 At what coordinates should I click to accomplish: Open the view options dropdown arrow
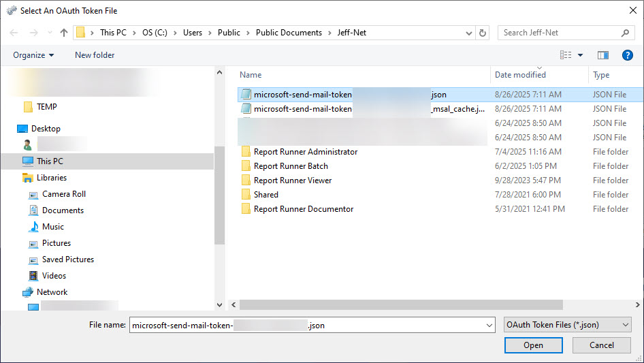580,55
